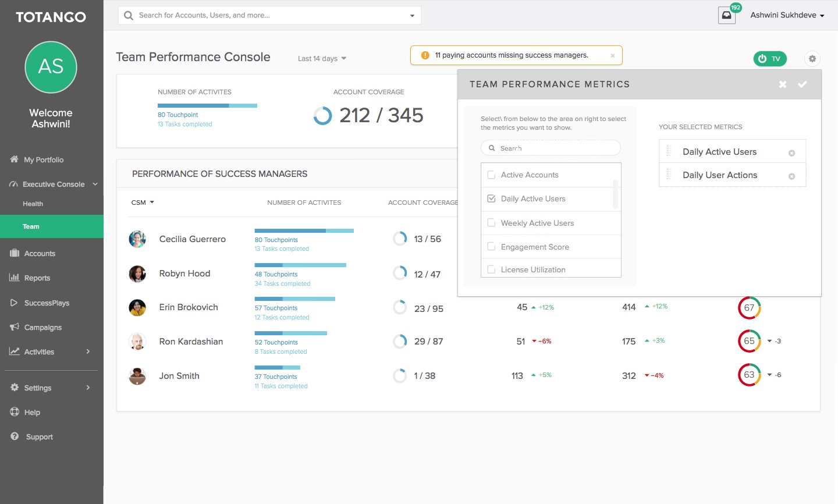Viewport: 838px width, 504px height.
Task: Open Robyn Hood's profile photo
Action: point(137,274)
